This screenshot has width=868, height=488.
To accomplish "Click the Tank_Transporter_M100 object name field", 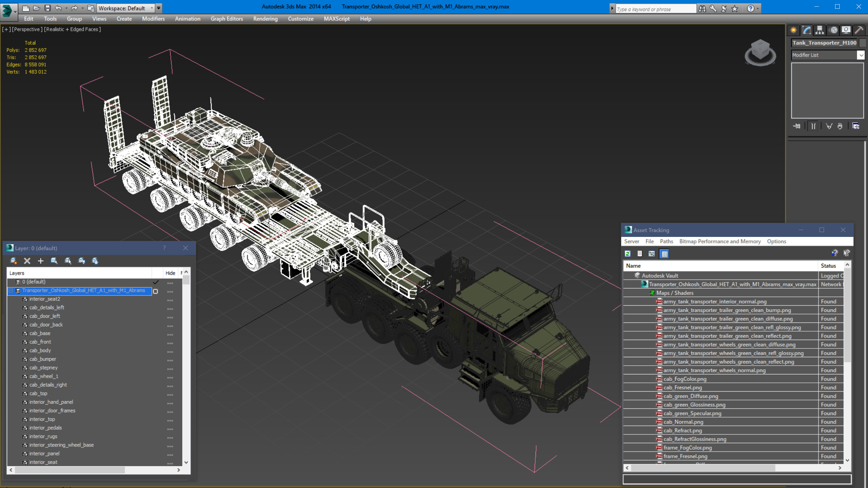I will pyautogui.click(x=824, y=43).
